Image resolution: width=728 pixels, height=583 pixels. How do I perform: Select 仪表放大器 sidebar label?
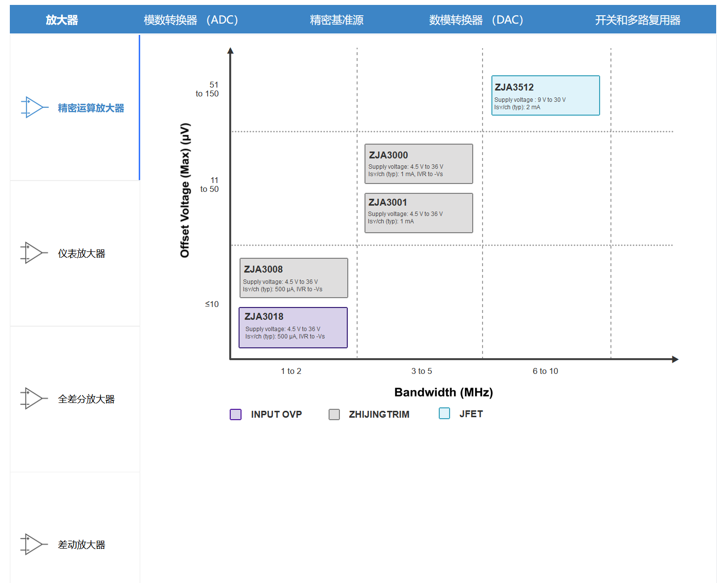82,253
